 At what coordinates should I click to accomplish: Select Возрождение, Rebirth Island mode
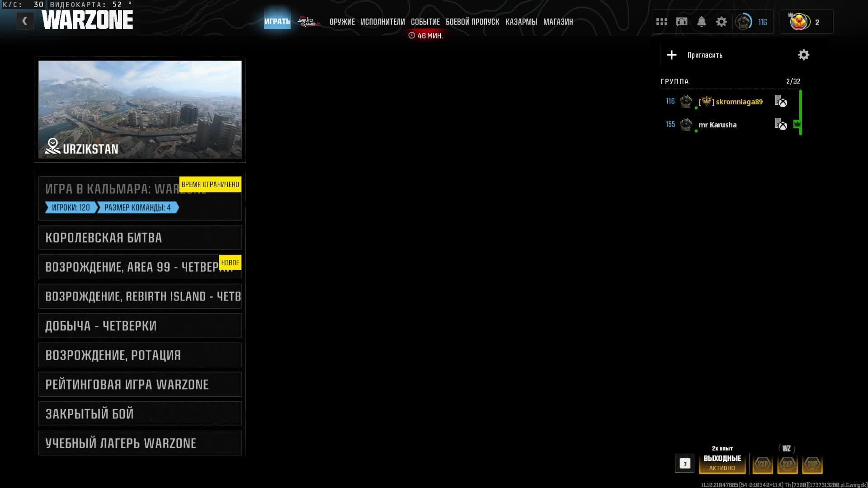pyautogui.click(x=140, y=296)
